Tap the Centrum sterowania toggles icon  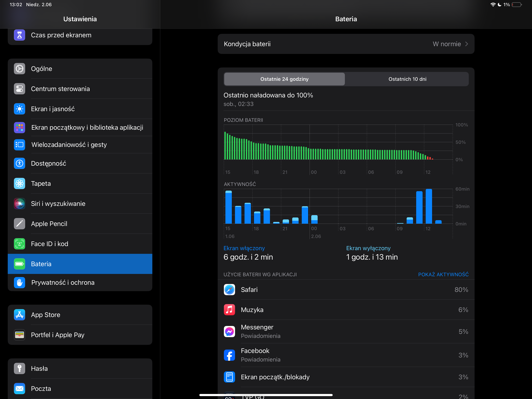coord(20,89)
